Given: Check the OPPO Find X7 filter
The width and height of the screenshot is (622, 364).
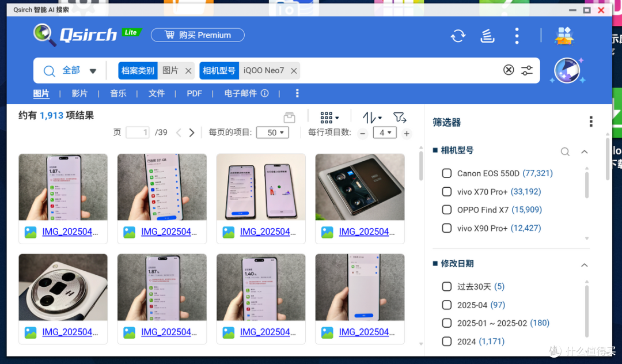Looking at the screenshot, I should (447, 210).
